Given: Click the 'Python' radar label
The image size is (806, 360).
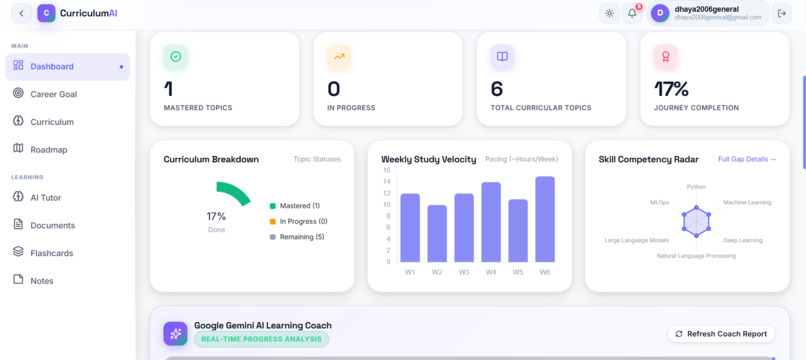Looking at the screenshot, I should pos(697,187).
